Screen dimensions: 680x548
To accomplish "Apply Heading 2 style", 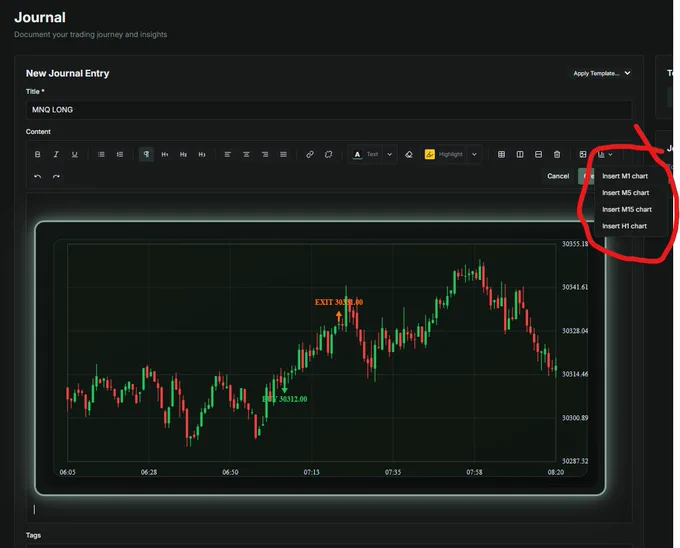I will [183, 154].
